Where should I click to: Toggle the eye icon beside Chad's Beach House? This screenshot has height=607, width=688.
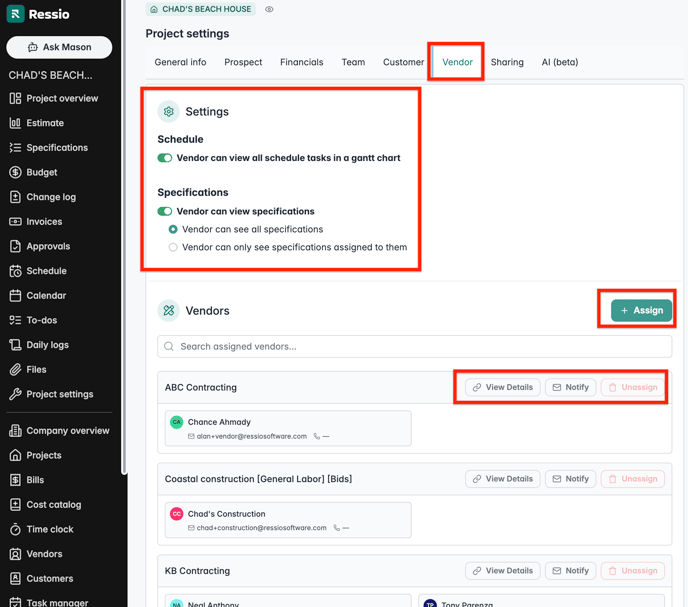click(x=269, y=9)
